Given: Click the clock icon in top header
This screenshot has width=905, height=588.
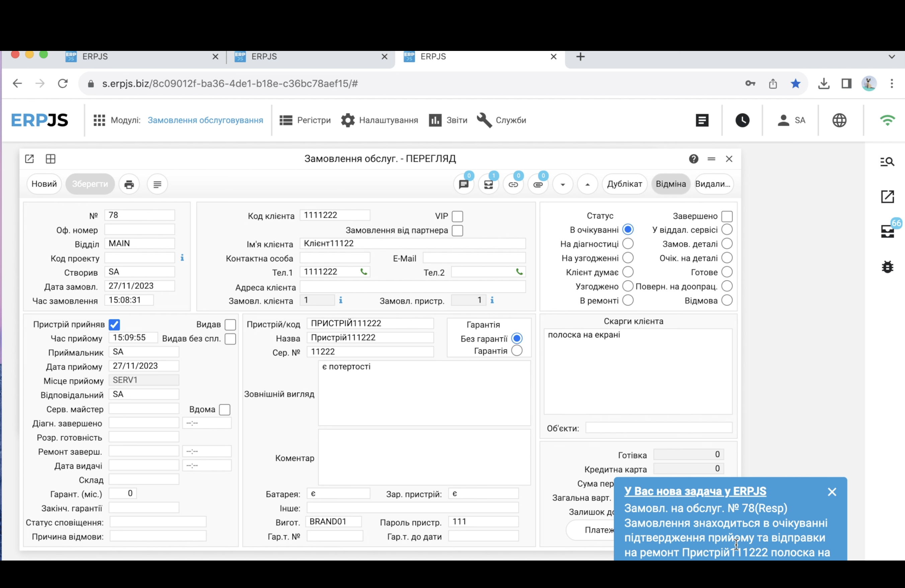Looking at the screenshot, I should 742,120.
